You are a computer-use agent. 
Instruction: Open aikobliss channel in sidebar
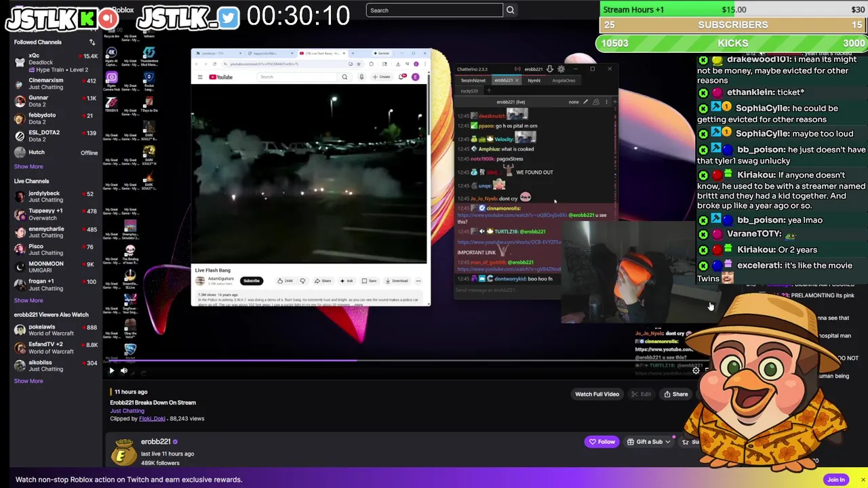[x=56, y=365]
